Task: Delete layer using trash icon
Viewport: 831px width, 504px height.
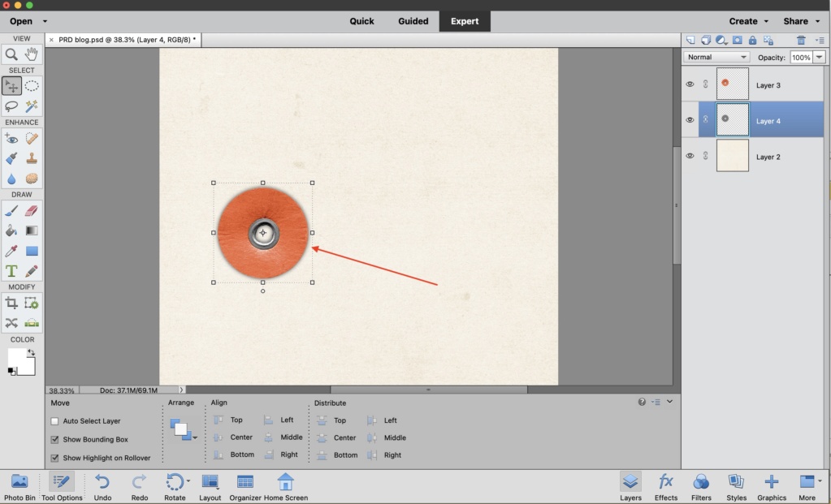Action: click(x=801, y=40)
